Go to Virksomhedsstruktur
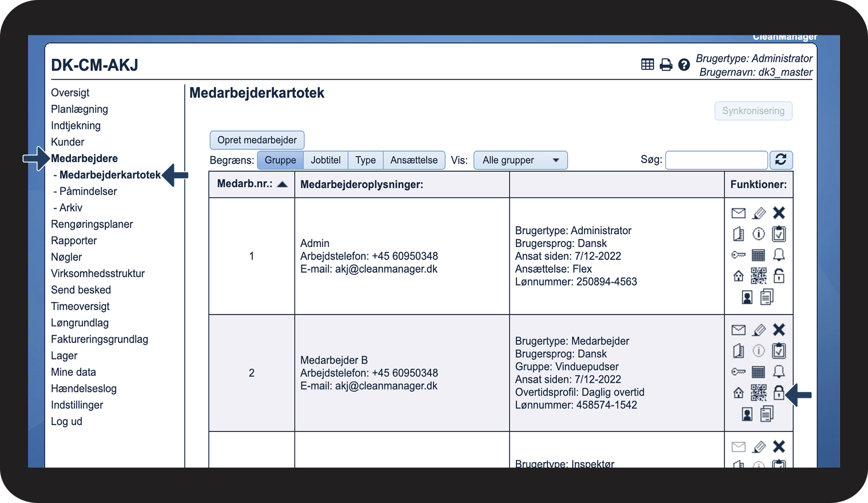 [x=98, y=273]
